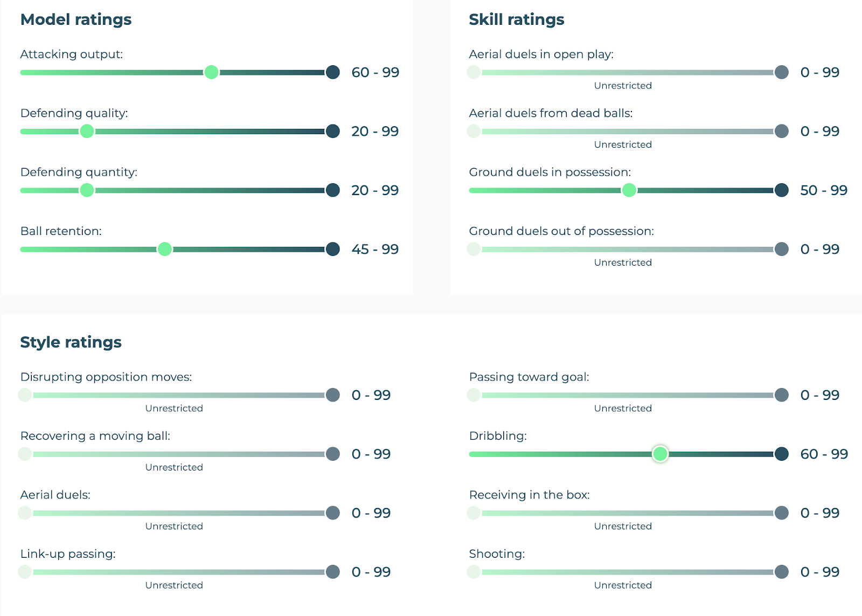
Task: Click the Link-up passing minimum handle
Action: 25,572
